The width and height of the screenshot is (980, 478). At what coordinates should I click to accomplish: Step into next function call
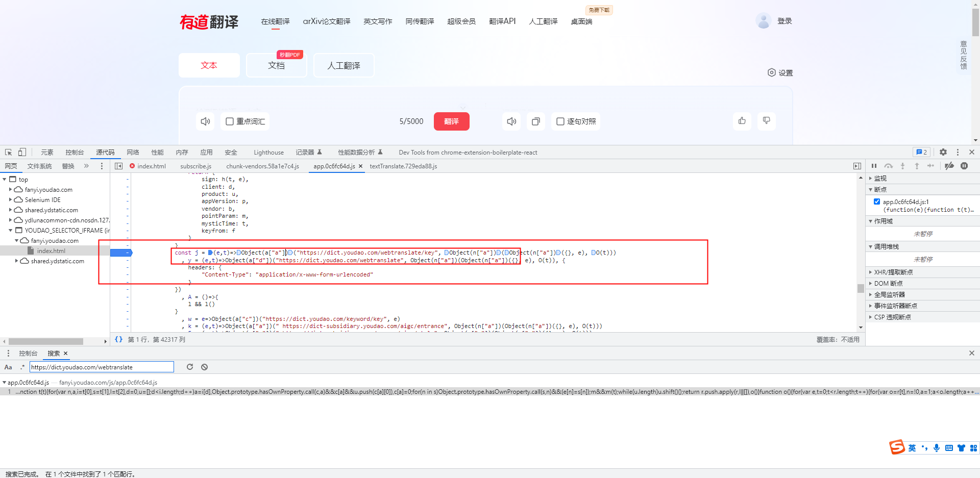[902, 166]
